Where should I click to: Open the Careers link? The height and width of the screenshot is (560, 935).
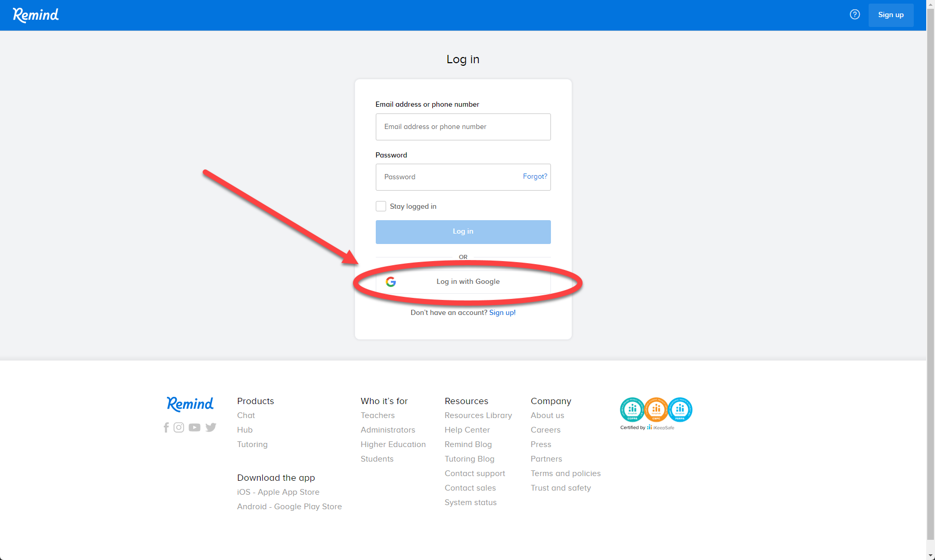546,430
